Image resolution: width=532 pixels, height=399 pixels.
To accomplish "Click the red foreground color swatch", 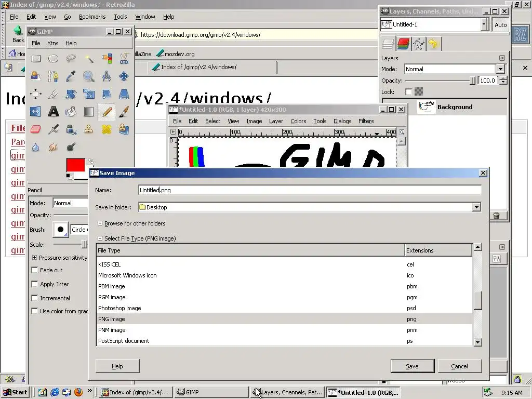I will (x=75, y=165).
